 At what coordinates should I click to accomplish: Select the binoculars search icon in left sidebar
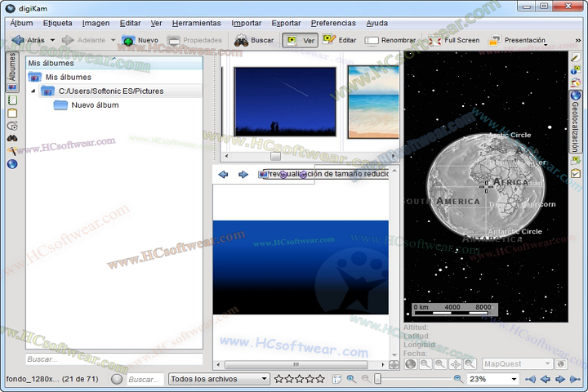pos(12,138)
